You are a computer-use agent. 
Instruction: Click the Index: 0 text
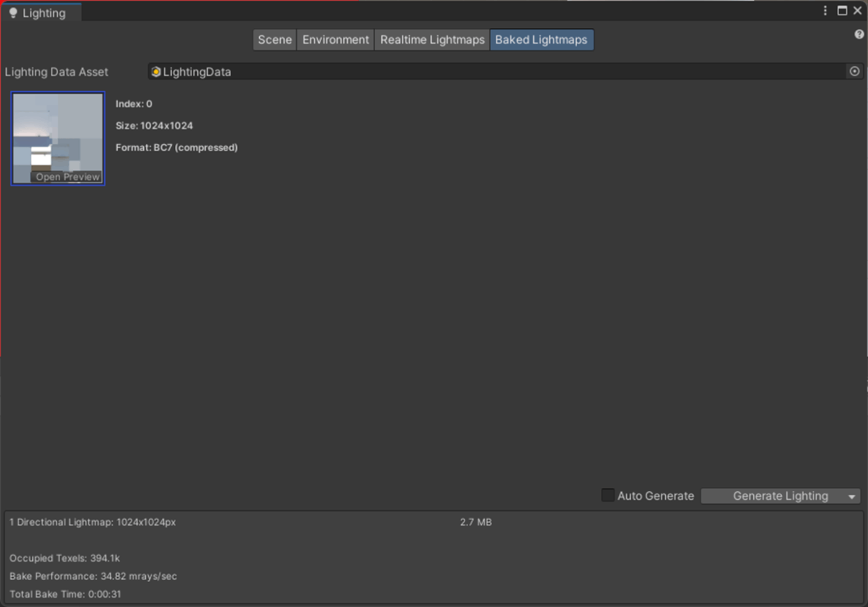133,104
